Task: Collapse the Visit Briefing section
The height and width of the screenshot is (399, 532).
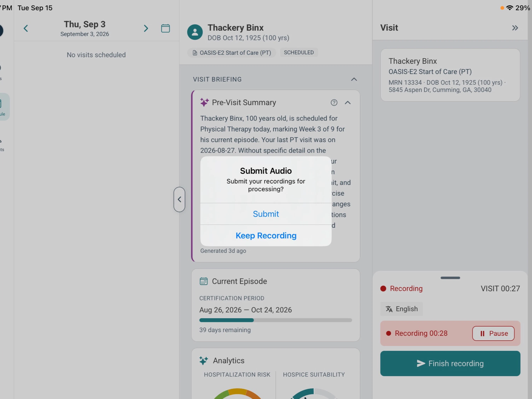Action: [x=354, y=79]
